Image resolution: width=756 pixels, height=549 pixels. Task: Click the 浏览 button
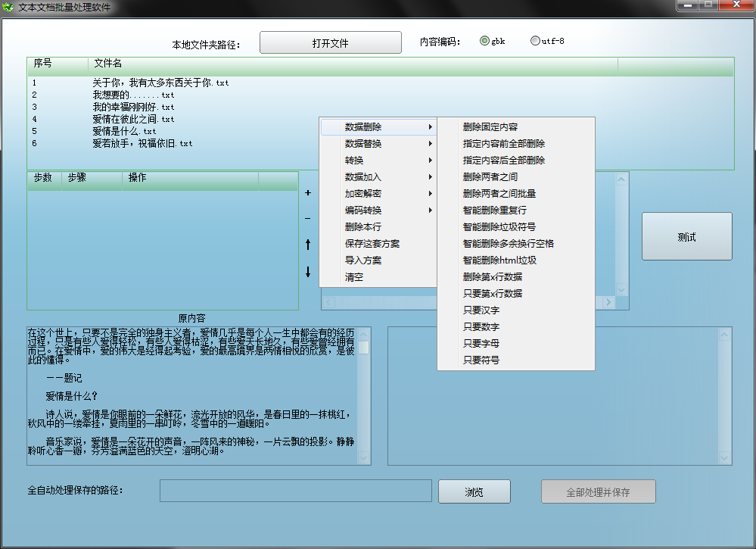click(x=474, y=492)
